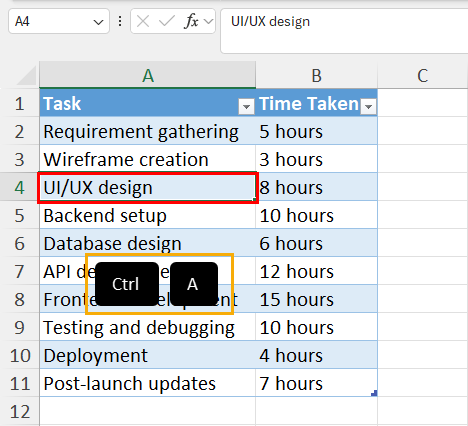Select row 6 header
Image resolution: width=468 pixels, height=426 pixels.
pos(20,243)
